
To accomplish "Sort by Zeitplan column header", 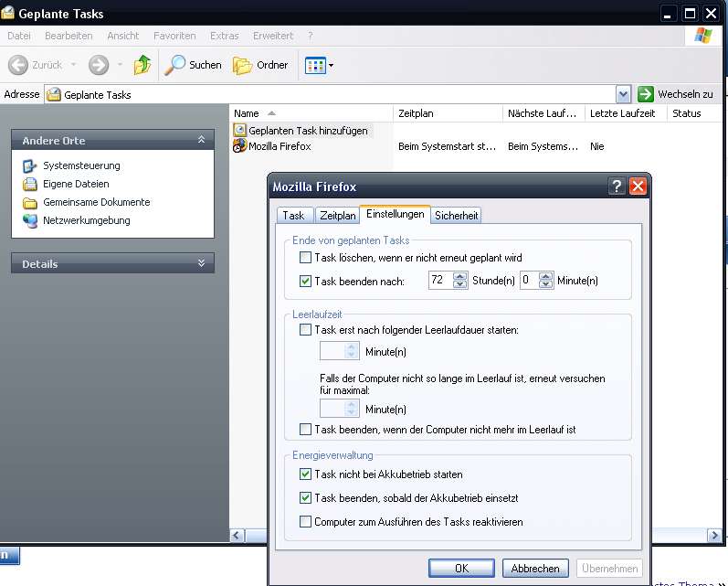I will (x=448, y=113).
